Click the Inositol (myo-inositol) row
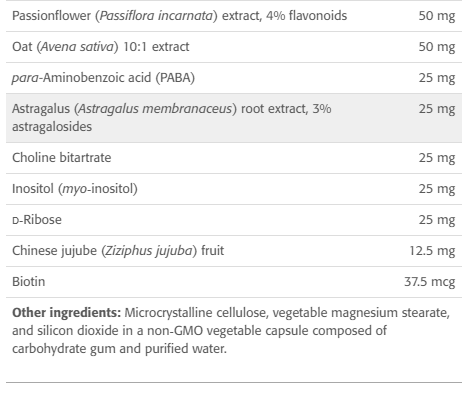468x395 pixels. pyautogui.click(x=234, y=189)
